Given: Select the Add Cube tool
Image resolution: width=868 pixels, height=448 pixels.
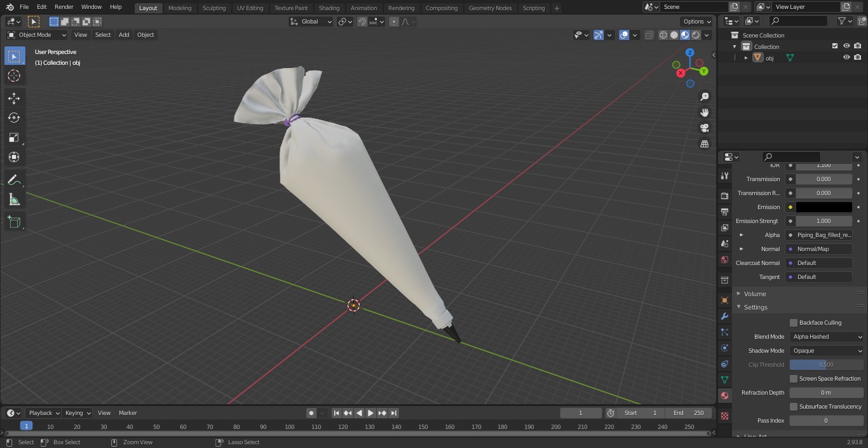Looking at the screenshot, I should [14, 222].
